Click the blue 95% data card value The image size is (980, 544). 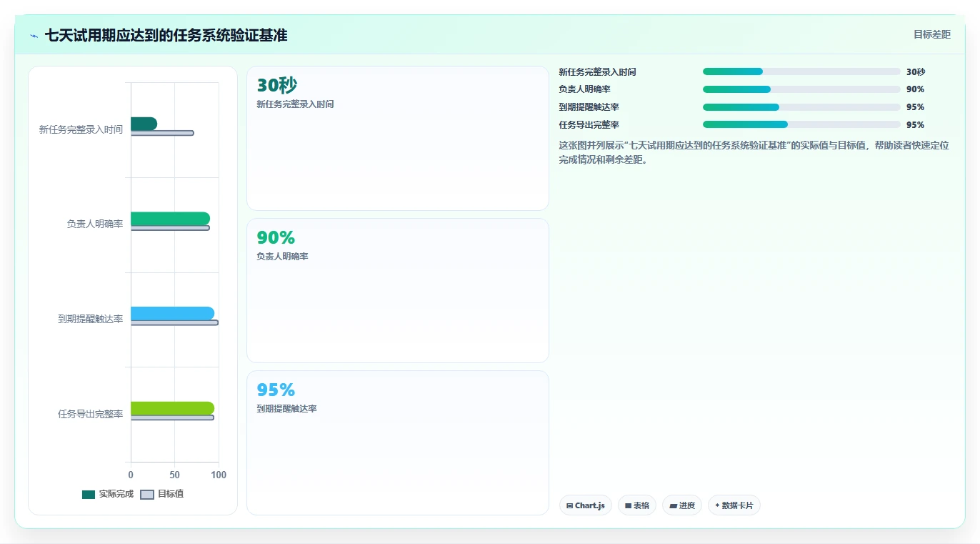[x=276, y=390]
